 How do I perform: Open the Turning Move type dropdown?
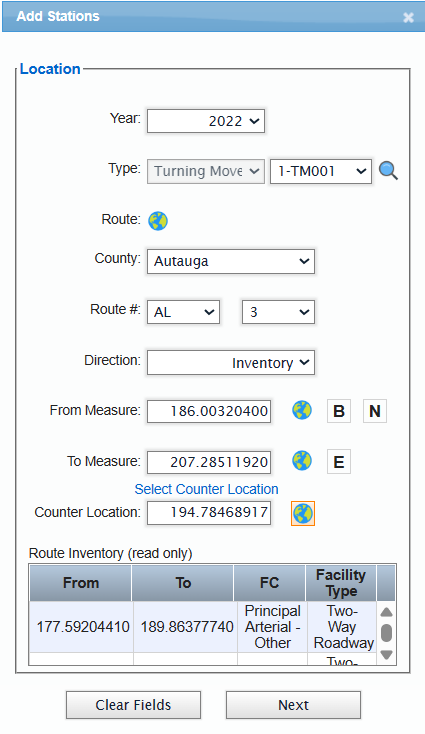tap(206, 171)
